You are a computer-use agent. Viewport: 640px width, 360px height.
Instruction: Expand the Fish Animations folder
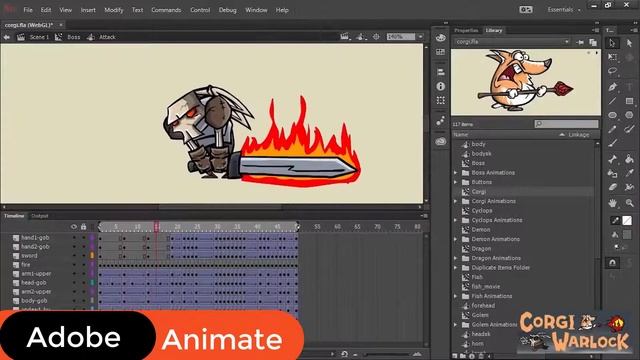456,296
